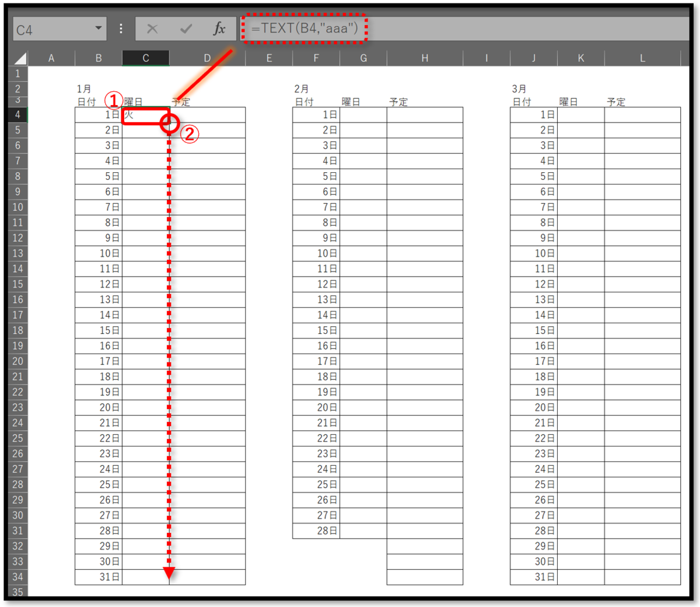700x607 pixels.
Task: Select row 2 header
Action: point(18,89)
